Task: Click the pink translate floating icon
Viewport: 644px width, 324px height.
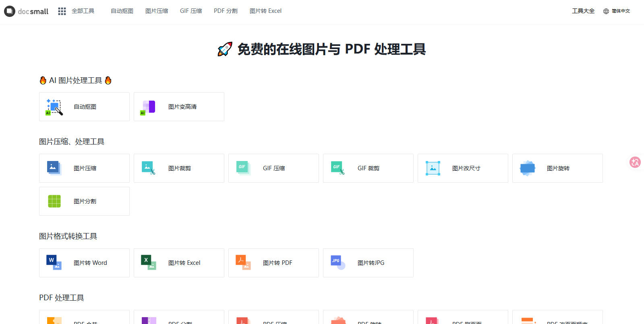Action: click(x=635, y=162)
